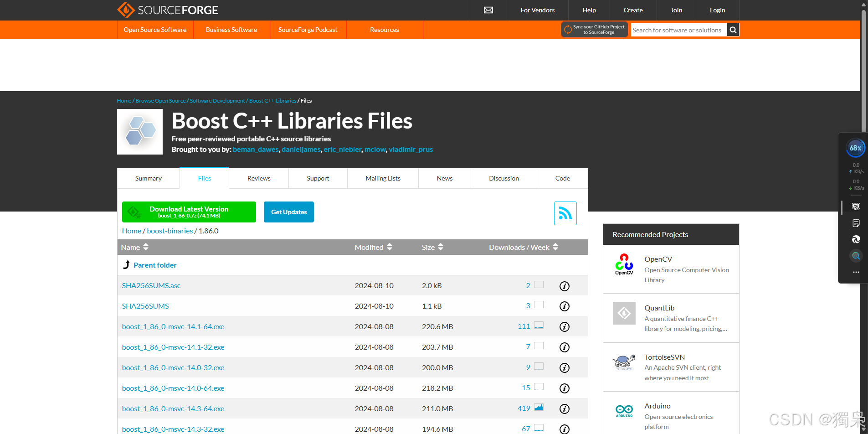Switch to the News tab

pyautogui.click(x=445, y=178)
